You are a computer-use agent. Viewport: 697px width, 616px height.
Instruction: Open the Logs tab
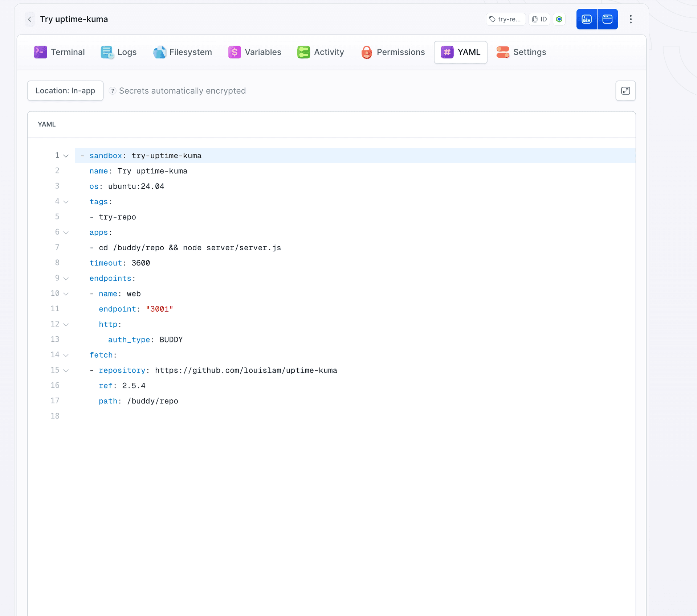119,52
